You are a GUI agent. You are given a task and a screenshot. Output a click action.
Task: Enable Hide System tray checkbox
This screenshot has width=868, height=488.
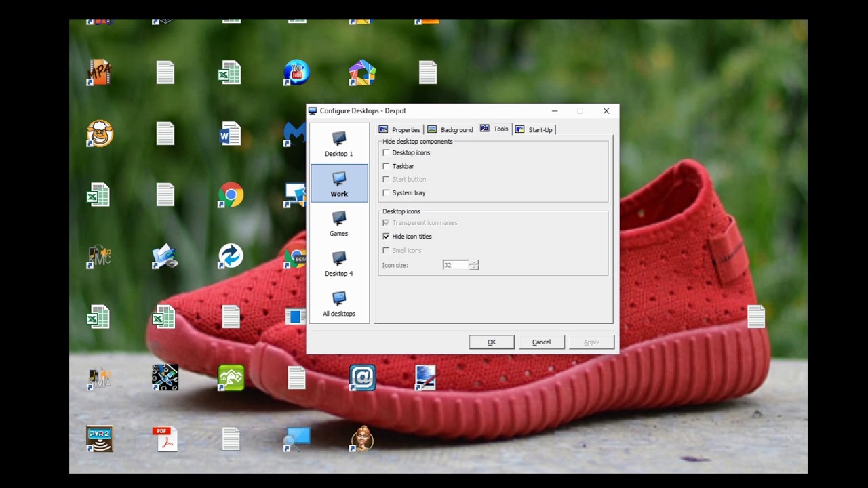pos(387,193)
